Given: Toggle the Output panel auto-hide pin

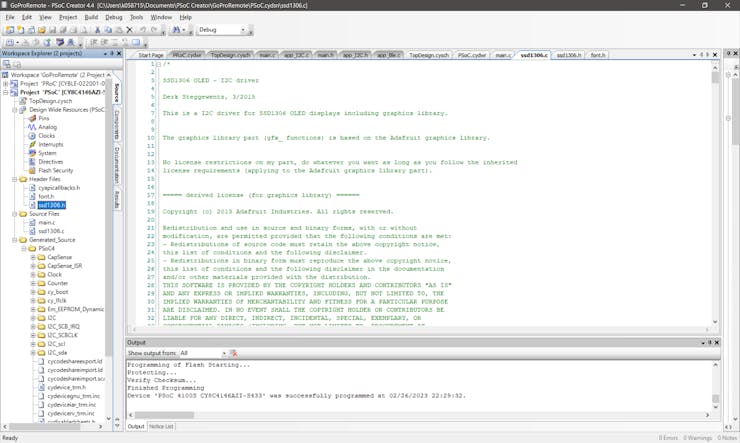Looking at the screenshot, I should tap(709, 343).
